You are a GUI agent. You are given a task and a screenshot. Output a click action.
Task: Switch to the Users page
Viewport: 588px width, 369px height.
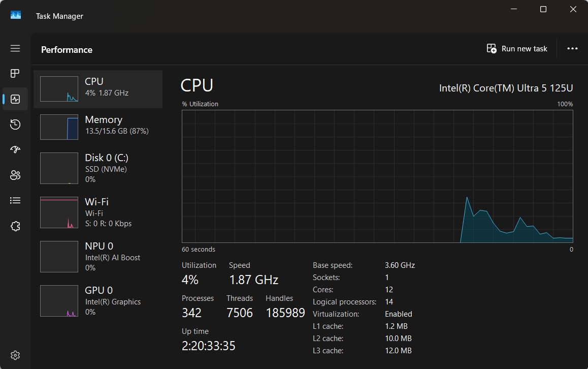pos(15,175)
